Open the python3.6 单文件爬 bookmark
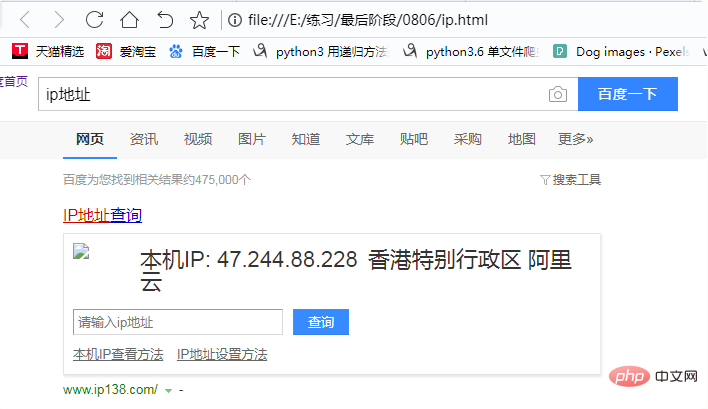Screen dimensions: 708x409 tap(471, 51)
